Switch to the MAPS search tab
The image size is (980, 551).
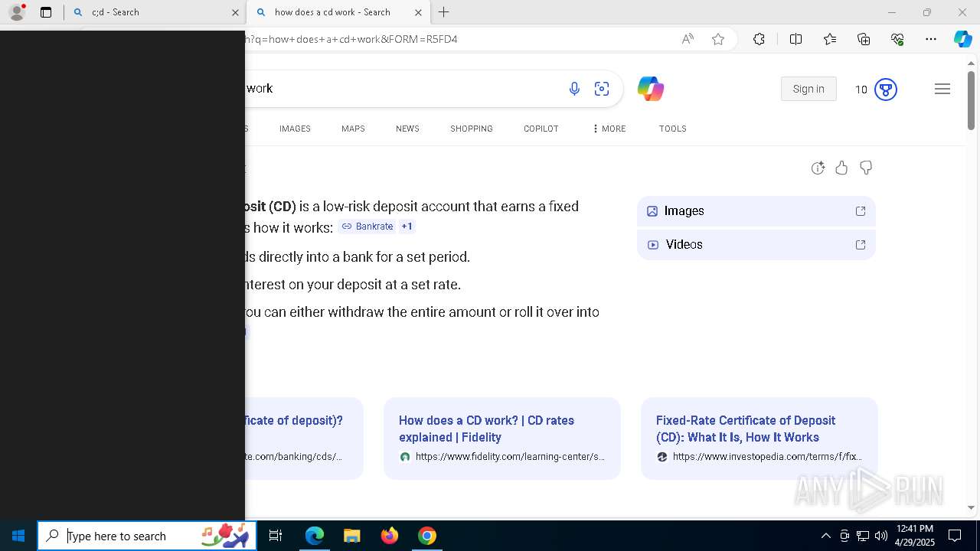coord(353,129)
